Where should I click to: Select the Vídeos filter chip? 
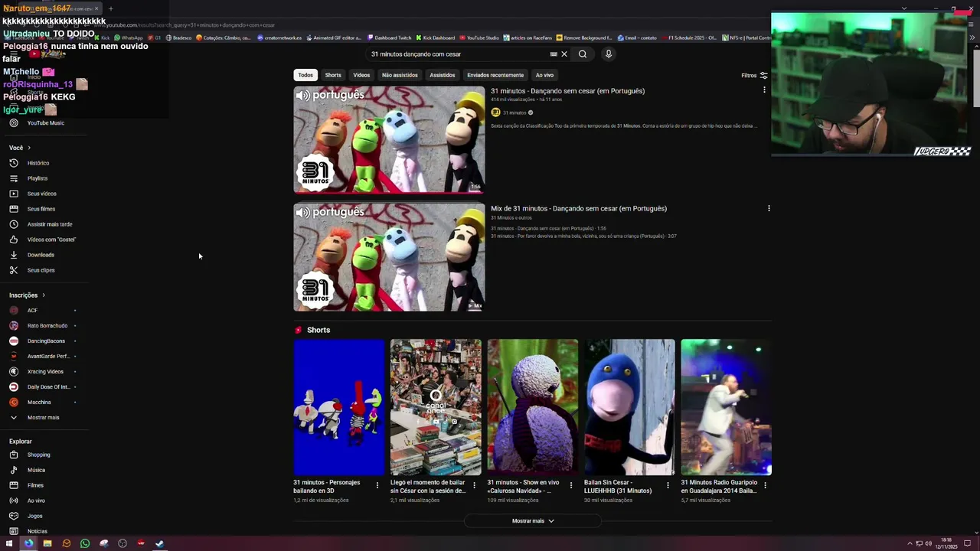pyautogui.click(x=361, y=75)
